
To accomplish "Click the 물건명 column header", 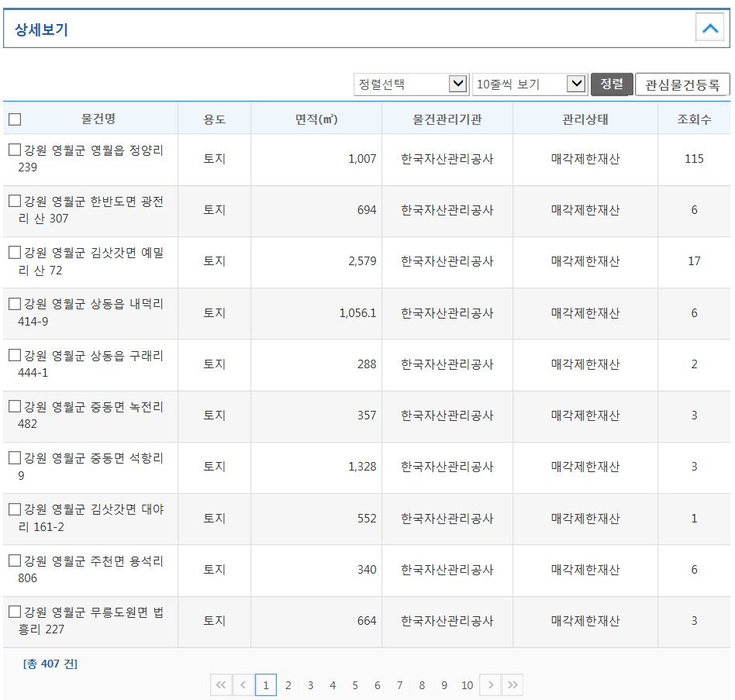I will tap(98, 119).
